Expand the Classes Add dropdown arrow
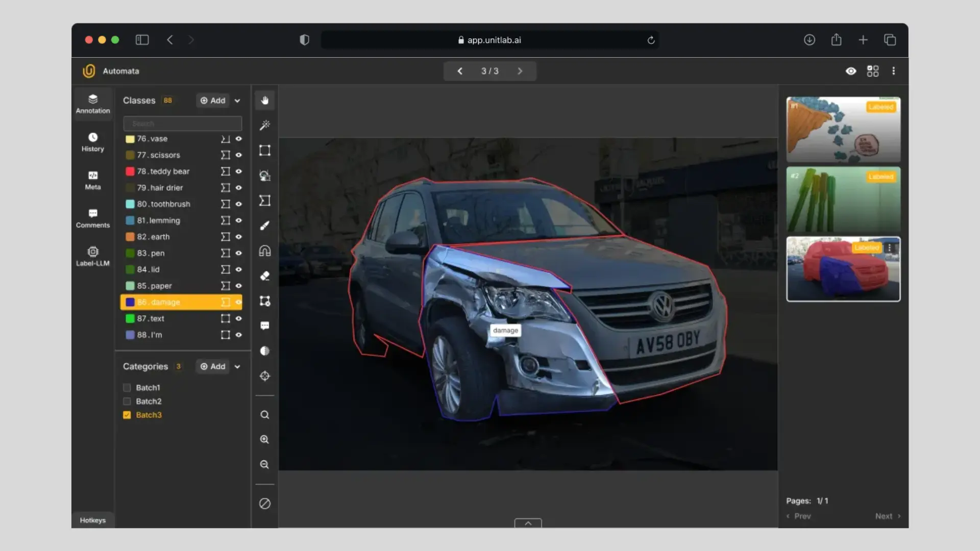 237,101
